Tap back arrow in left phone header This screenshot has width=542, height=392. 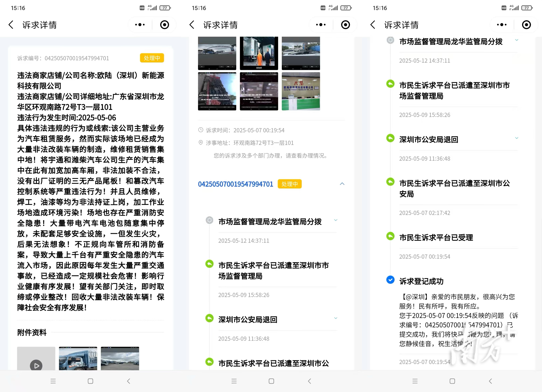[x=11, y=25]
